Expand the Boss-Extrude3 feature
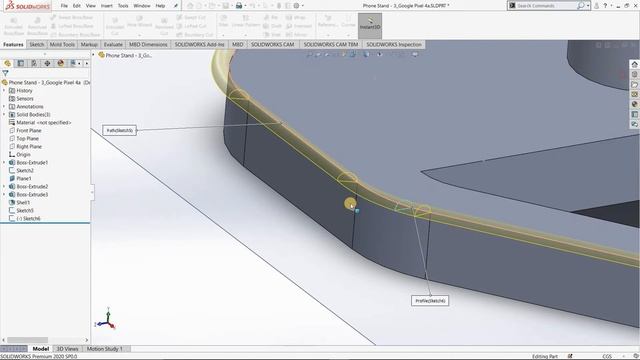The image size is (640, 360). (x=4, y=195)
